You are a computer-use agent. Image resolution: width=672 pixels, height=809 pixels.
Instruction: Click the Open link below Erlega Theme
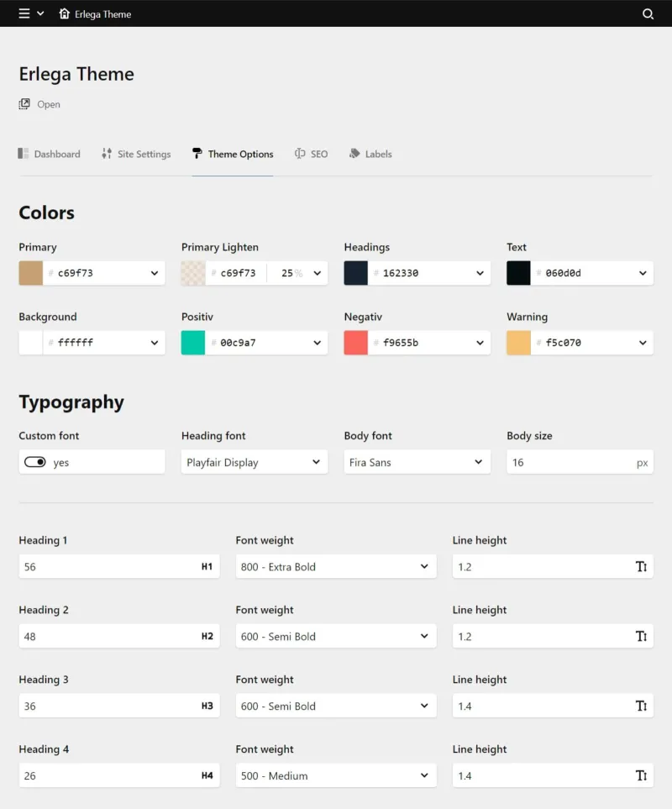pos(39,103)
